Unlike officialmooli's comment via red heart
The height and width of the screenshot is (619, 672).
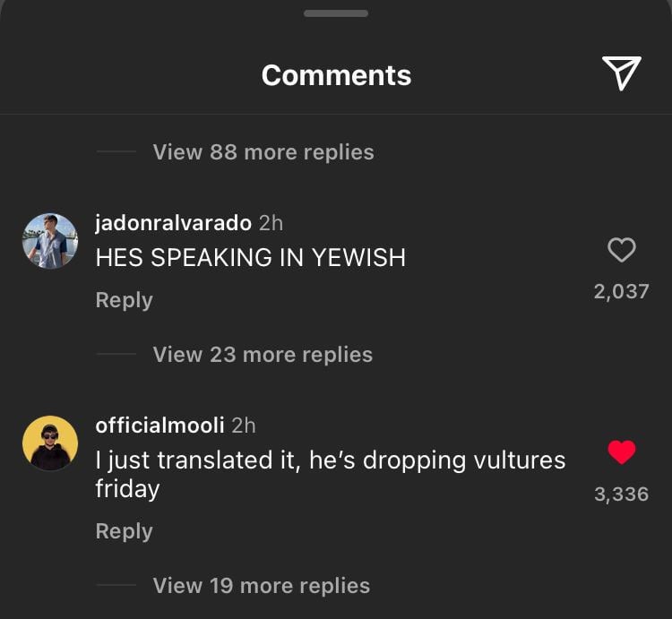[621, 453]
